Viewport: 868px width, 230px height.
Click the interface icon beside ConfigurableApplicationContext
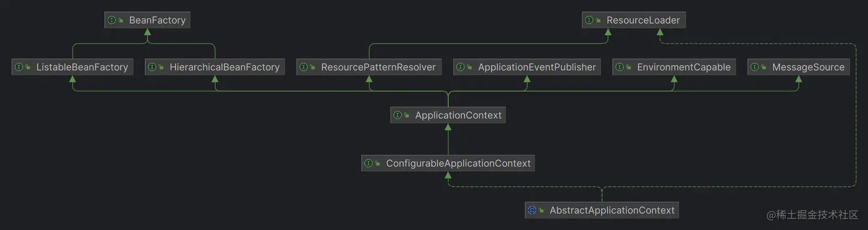tap(369, 163)
